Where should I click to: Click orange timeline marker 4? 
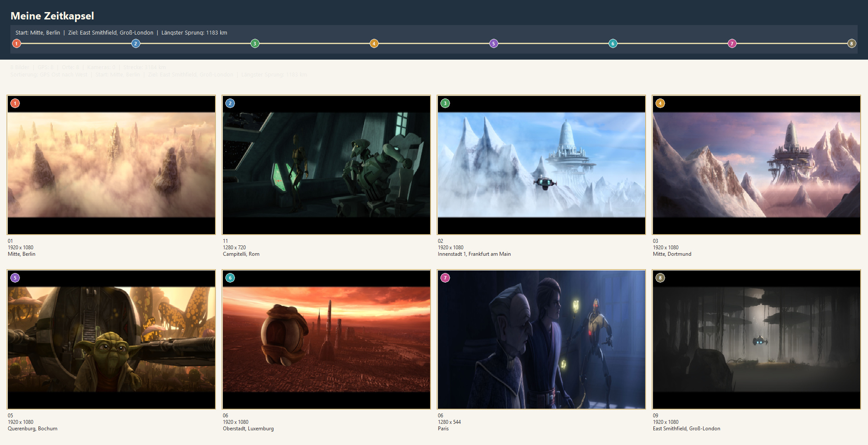(374, 43)
